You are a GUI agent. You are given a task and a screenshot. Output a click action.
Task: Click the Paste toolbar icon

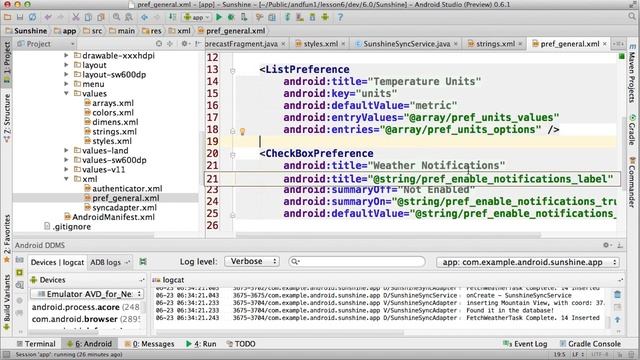pos(100,17)
